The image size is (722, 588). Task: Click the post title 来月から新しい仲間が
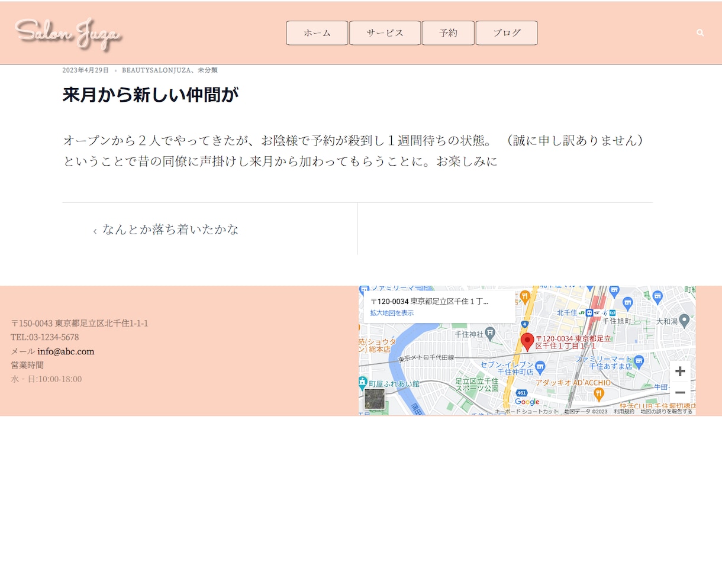(150, 95)
